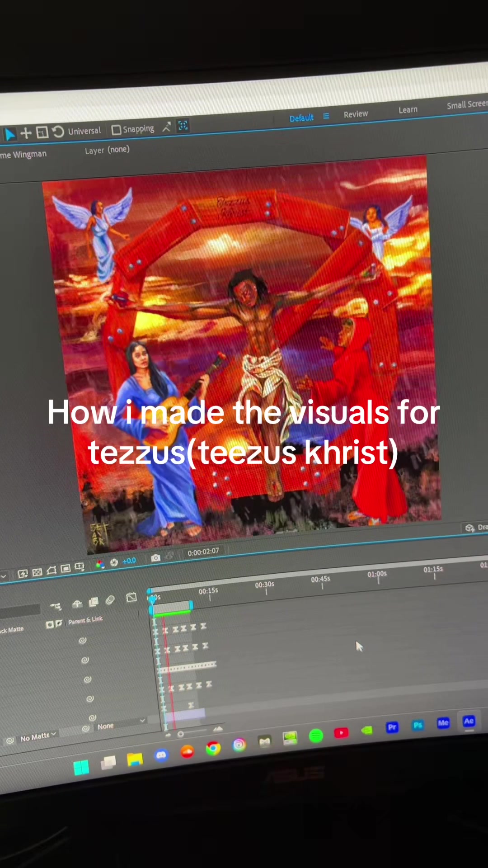This screenshot has width=488, height=868.
Task: Toggle snap to collapsed edges icon
Action: coord(166,127)
